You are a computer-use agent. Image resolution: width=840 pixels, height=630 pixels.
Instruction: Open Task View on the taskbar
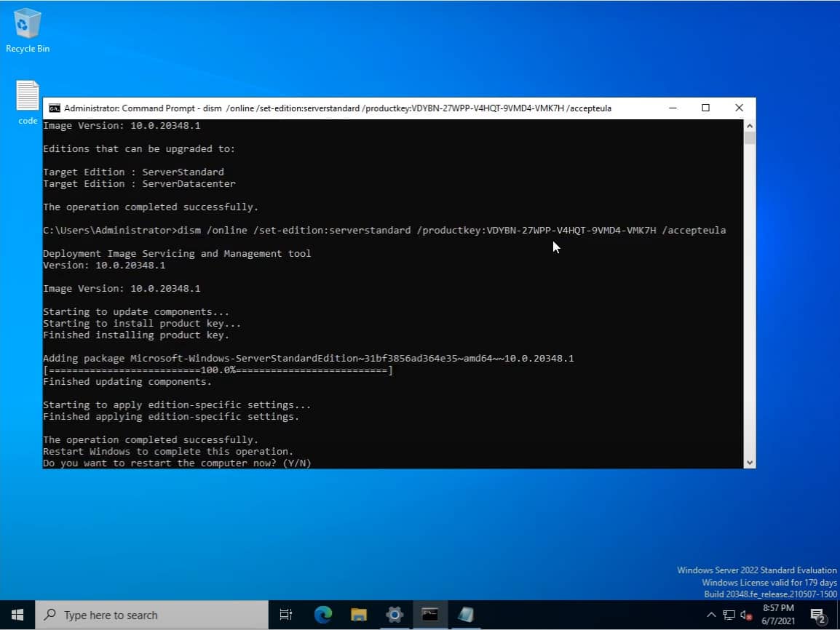[285, 615]
